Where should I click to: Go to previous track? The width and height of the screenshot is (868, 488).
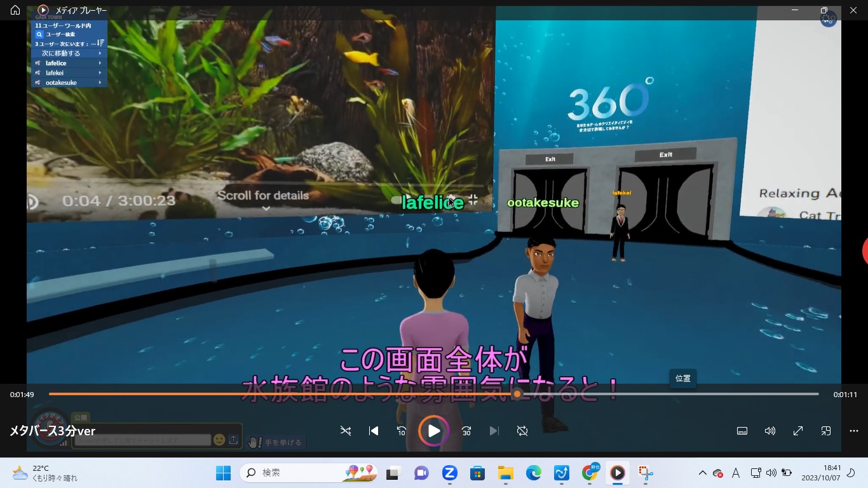tap(374, 431)
